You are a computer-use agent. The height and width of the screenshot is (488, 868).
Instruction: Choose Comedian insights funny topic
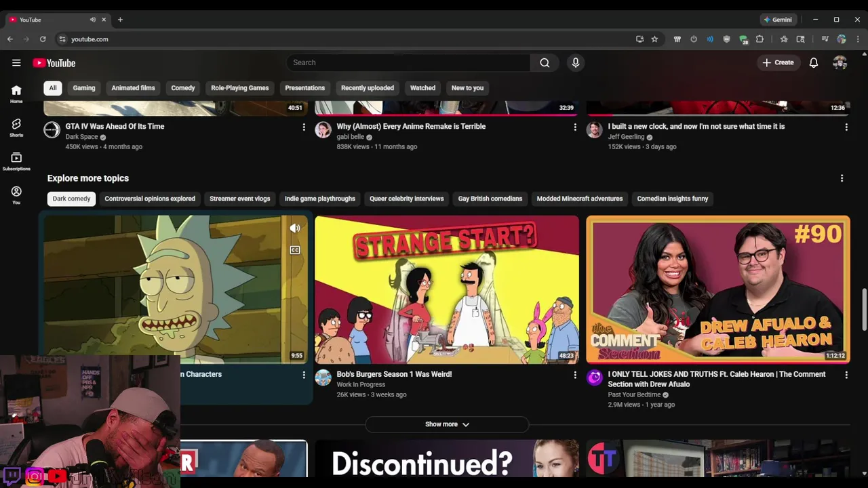pyautogui.click(x=673, y=199)
